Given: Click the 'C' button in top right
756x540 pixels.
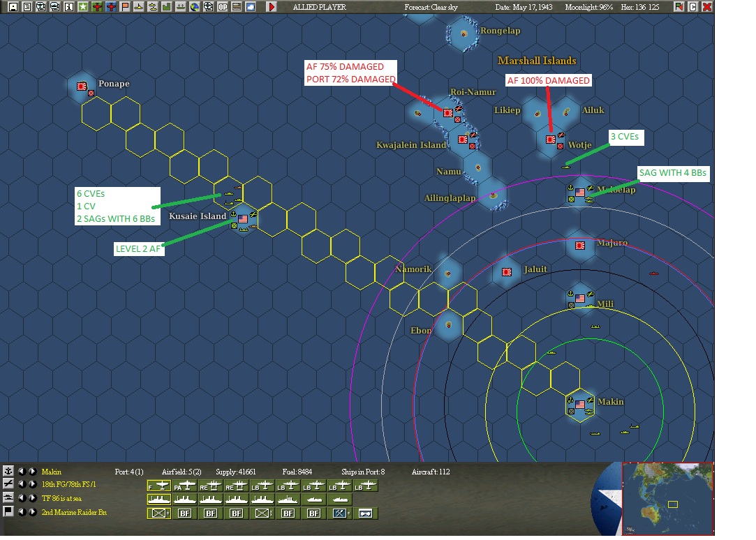Looking at the screenshot, I should pyautogui.click(x=693, y=7).
